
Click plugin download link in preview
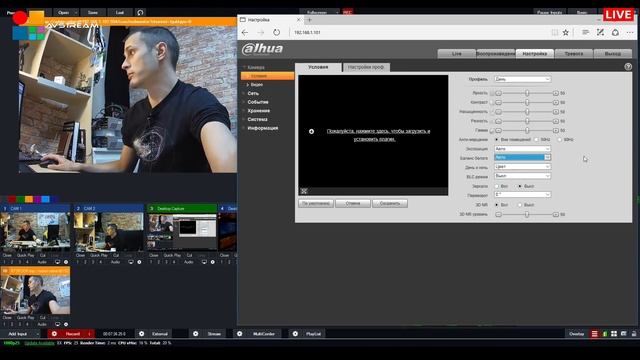tap(378, 135)
